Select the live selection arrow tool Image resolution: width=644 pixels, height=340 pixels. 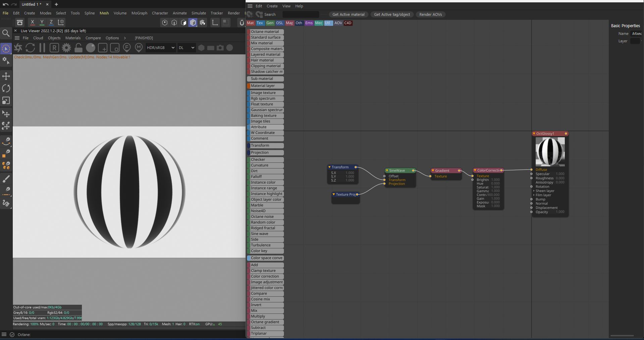pos(6,49)
